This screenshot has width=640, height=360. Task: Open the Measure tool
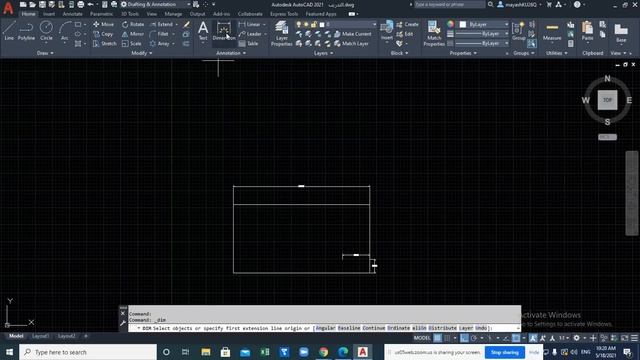552,31
